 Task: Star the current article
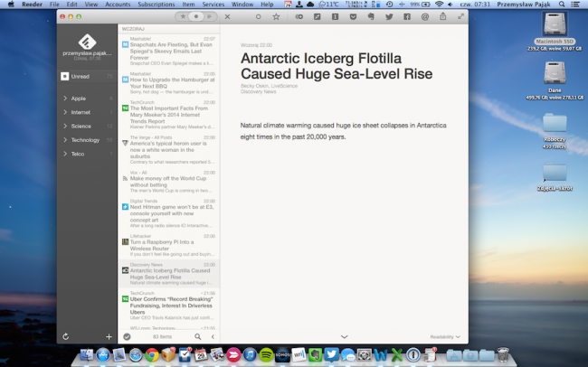[276, 16]
